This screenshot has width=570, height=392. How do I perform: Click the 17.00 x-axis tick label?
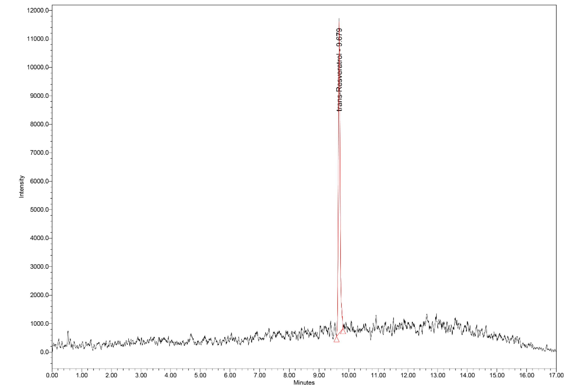point(556,375)
